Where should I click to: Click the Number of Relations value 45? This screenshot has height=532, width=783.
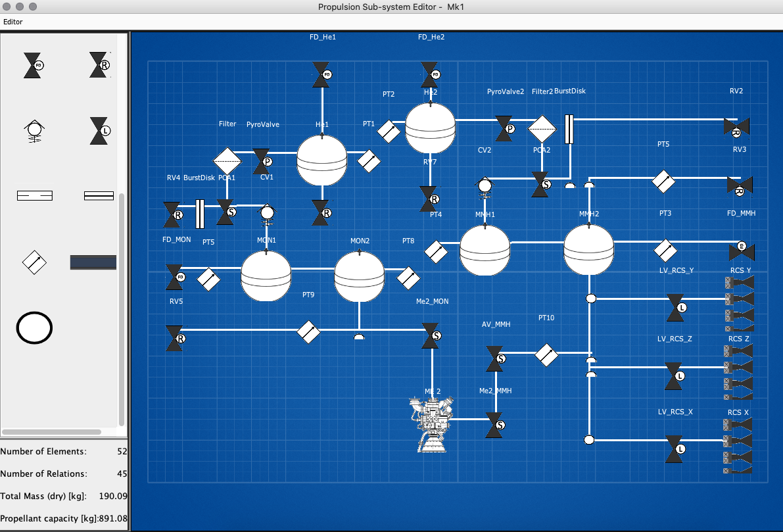[x=122, y=473]
